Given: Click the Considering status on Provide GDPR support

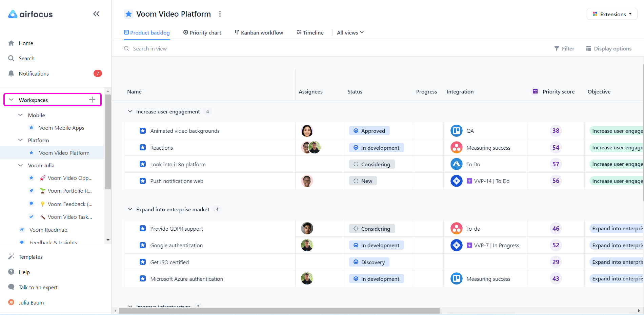Looking at the screenshot, I should [372, 229].
